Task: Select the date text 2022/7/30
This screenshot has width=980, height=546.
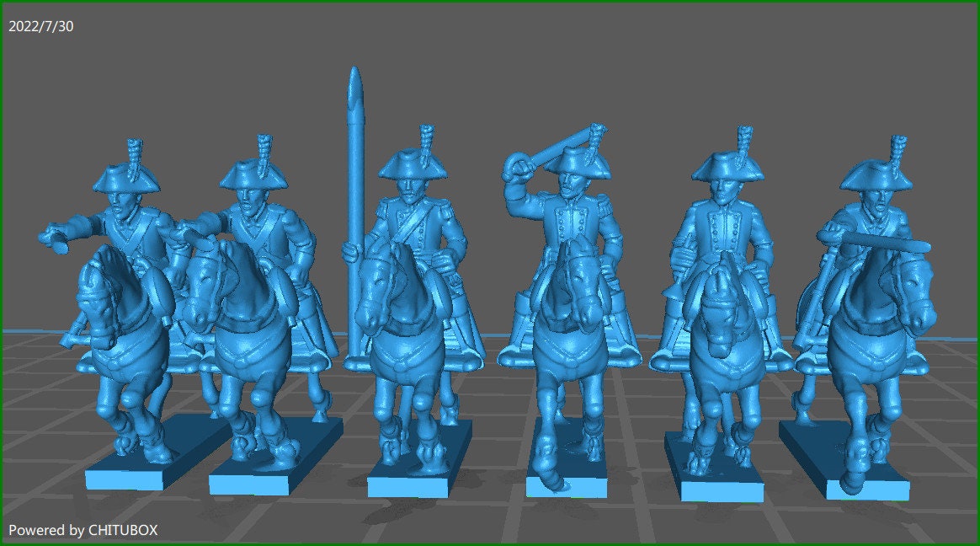Action: pos(39,26)
